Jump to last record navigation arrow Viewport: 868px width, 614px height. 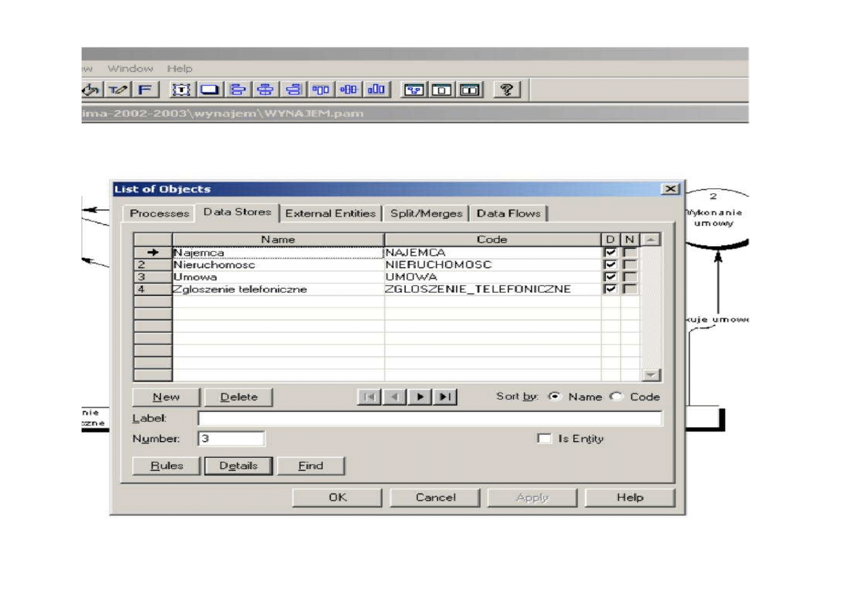tap(445, 397)
